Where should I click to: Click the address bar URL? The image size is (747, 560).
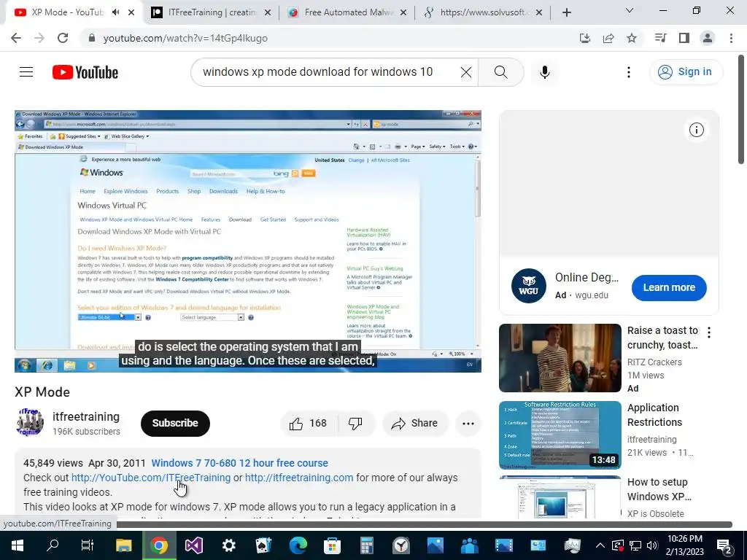coord(185,38)
